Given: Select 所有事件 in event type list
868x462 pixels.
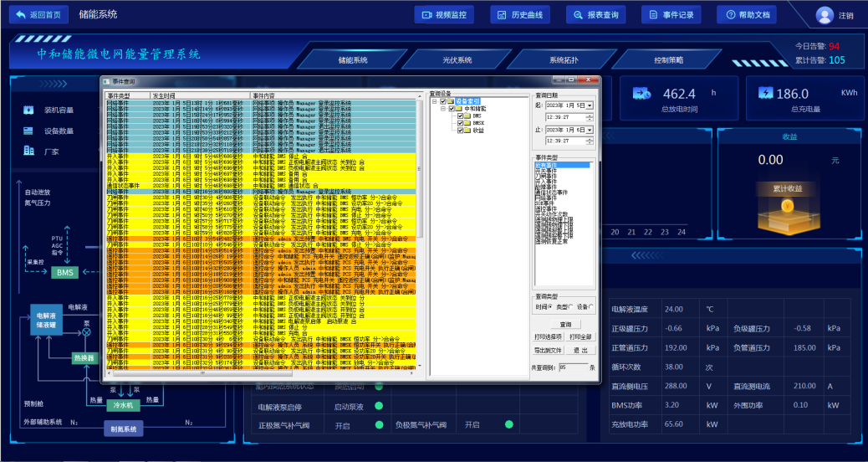Looking at the screenshot, I should coord(545,165).
